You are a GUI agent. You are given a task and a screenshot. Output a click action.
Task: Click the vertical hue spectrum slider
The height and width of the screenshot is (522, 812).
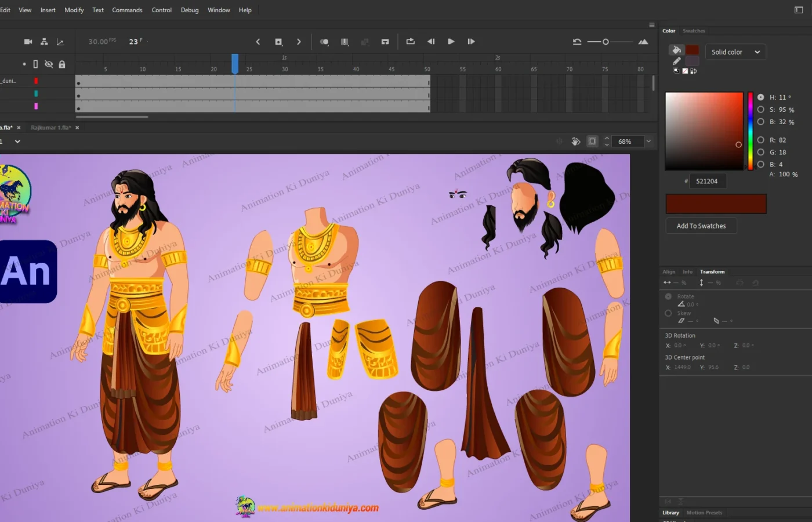750,130
